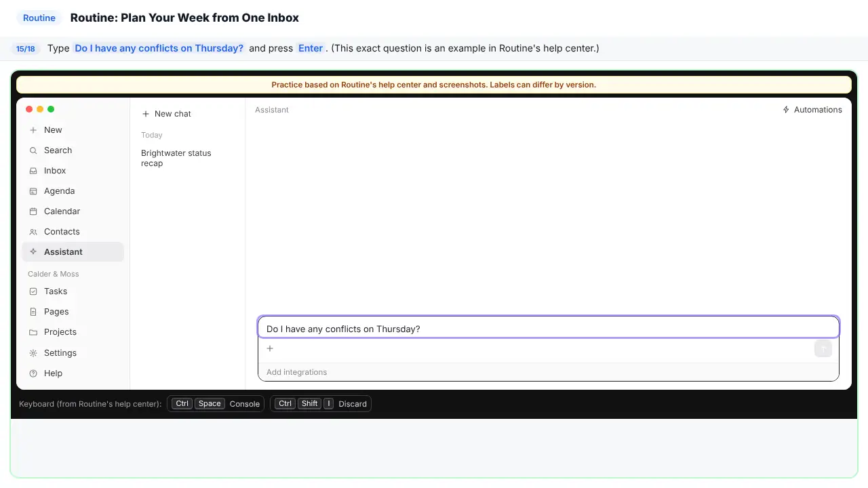Click the Calendar icon in the sidebar

point(33,211)
